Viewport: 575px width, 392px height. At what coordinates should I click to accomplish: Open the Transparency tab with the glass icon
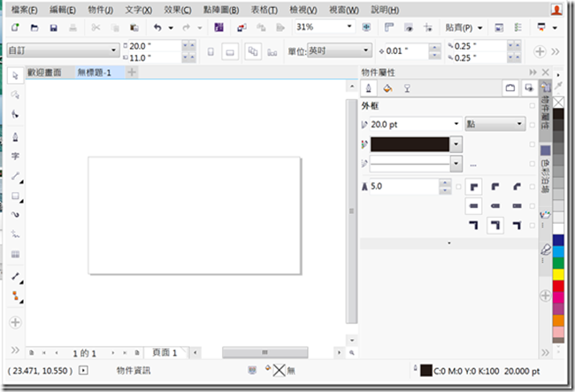click(407, 88)
